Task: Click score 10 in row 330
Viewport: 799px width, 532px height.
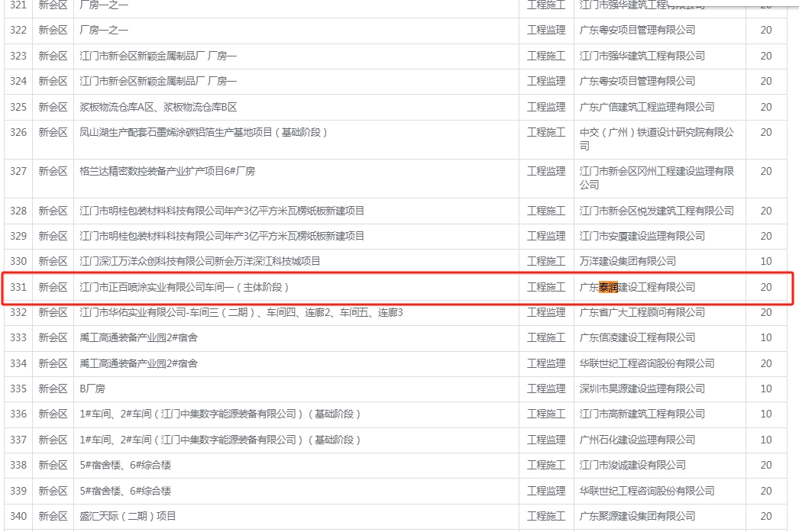Action: coord(766,261)
